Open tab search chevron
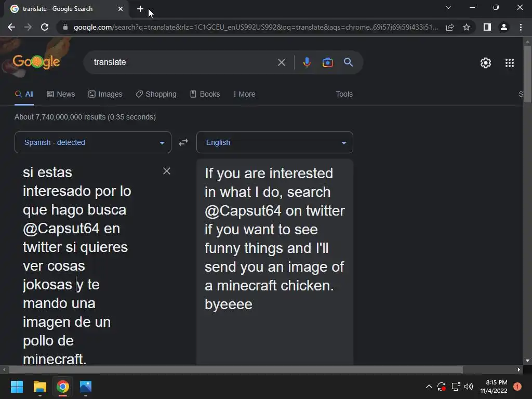Image resolution: width=532 pixels, height=399 pixels. [x=448, y=7]
